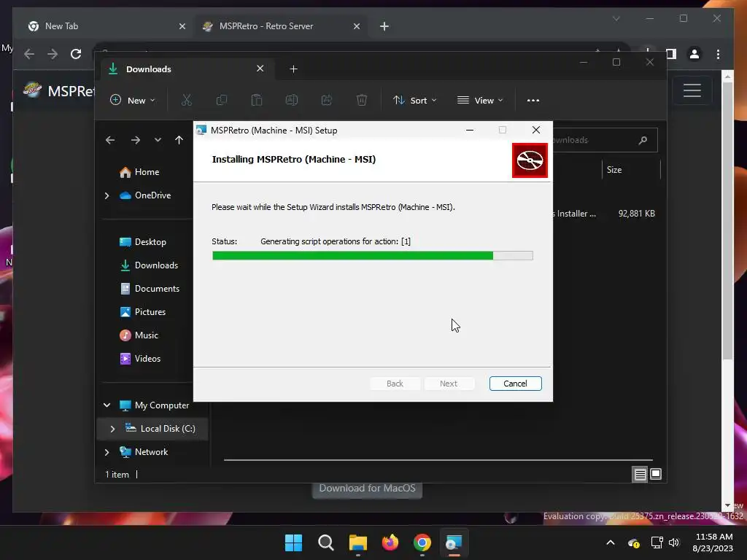Click the installer icon in taskbar
The image size is (747, 560).
point(454,542)
